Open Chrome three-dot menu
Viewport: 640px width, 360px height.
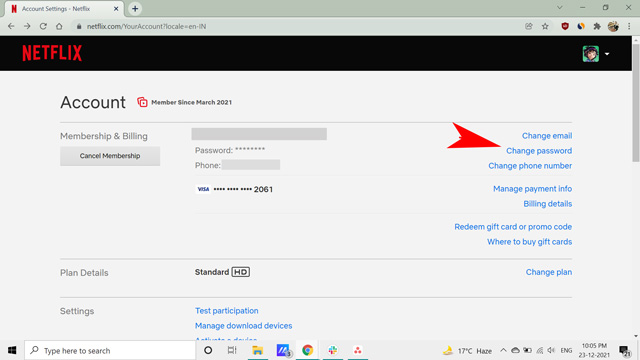click(629, 26)
